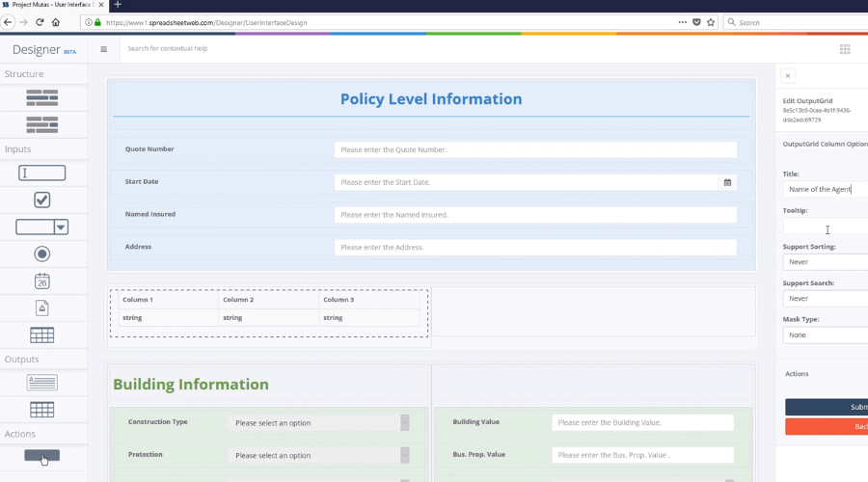
Task: Pick the text input element icon
Action: click(42, 174)
